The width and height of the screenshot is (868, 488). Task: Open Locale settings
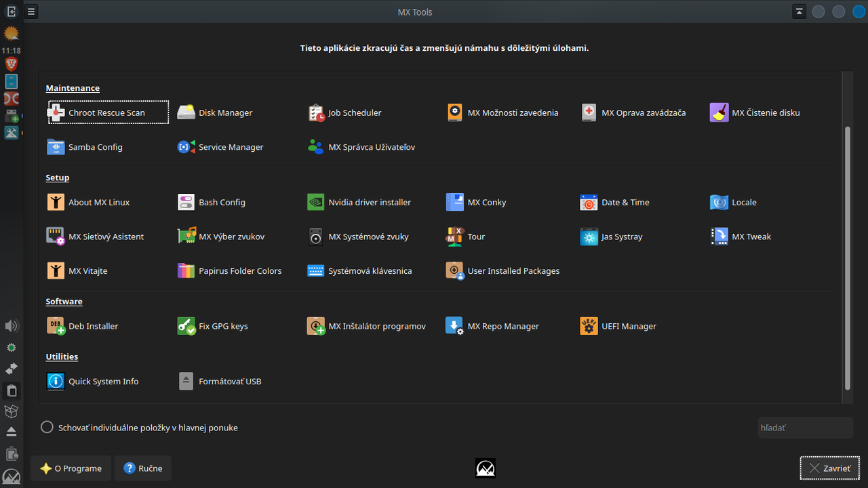coord(733,202)
